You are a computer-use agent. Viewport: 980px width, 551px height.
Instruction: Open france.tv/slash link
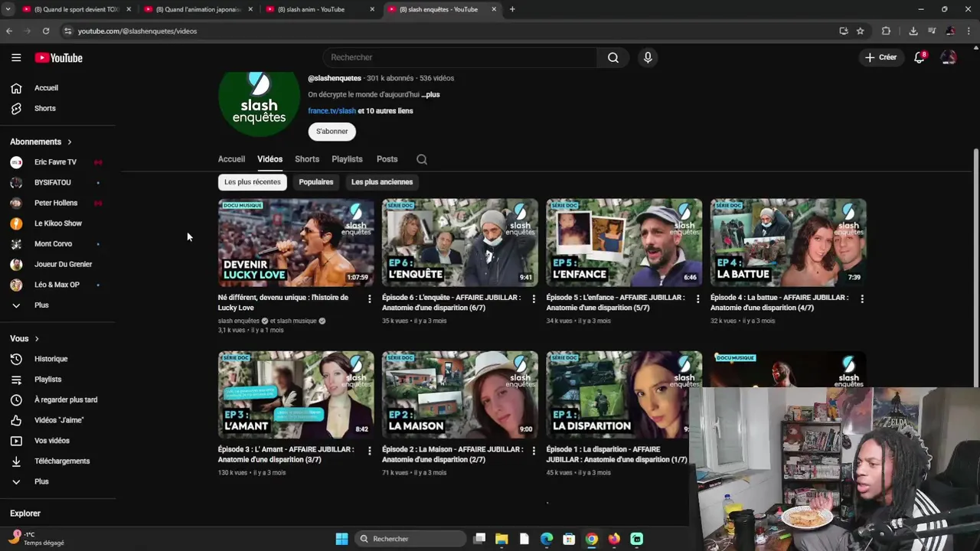(x=332, y=111)
